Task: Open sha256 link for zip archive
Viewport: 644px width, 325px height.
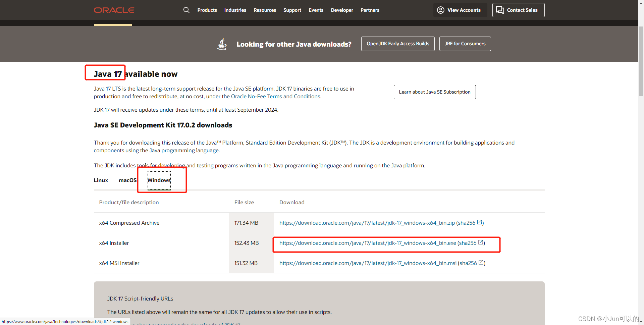Action: (x=467, y=223)
